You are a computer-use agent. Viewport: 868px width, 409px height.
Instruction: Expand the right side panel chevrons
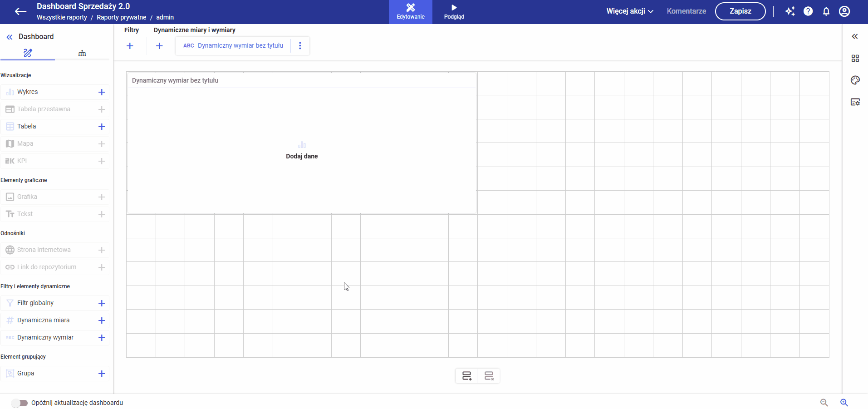pos(855,36)
